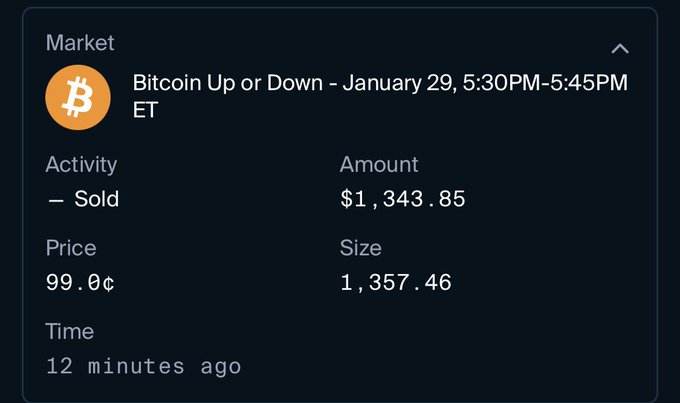This screenshot has height=403, width=680.
Task: Click the cent symbol in the price
Action: tap(108, 283)
